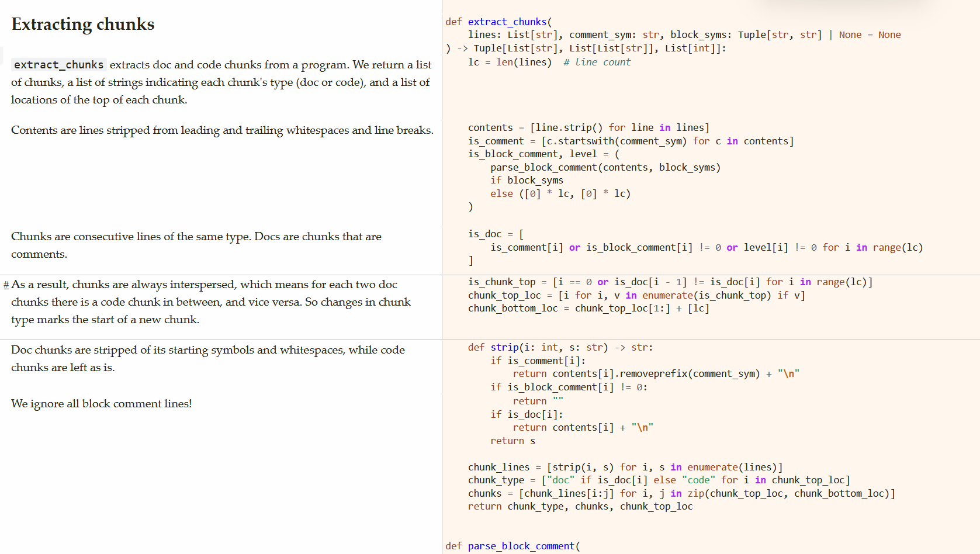
Task: Click the code line starting "is_chunk_top ="
Action: click(x=670, y=282)
